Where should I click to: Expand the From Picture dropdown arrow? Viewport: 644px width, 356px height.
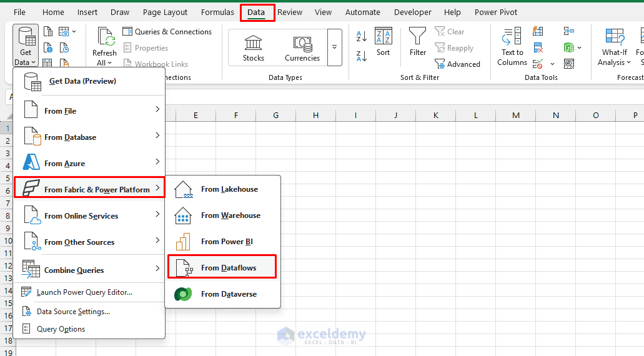[x=74, y=32]
